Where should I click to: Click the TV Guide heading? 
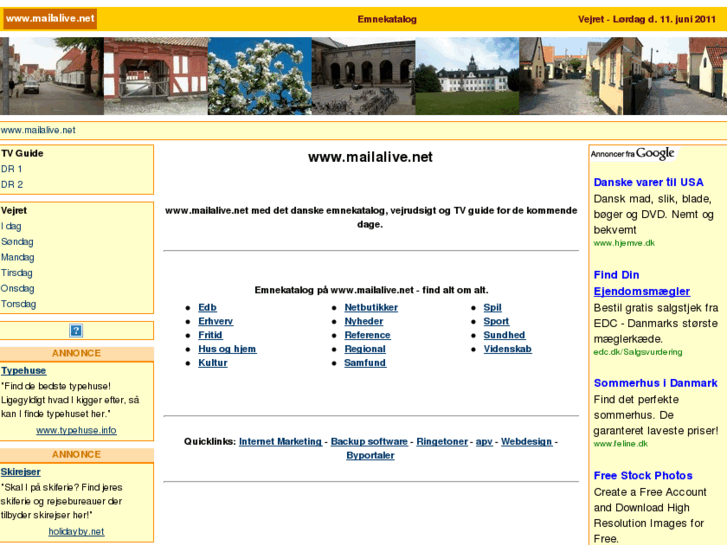tap(22, 154)
